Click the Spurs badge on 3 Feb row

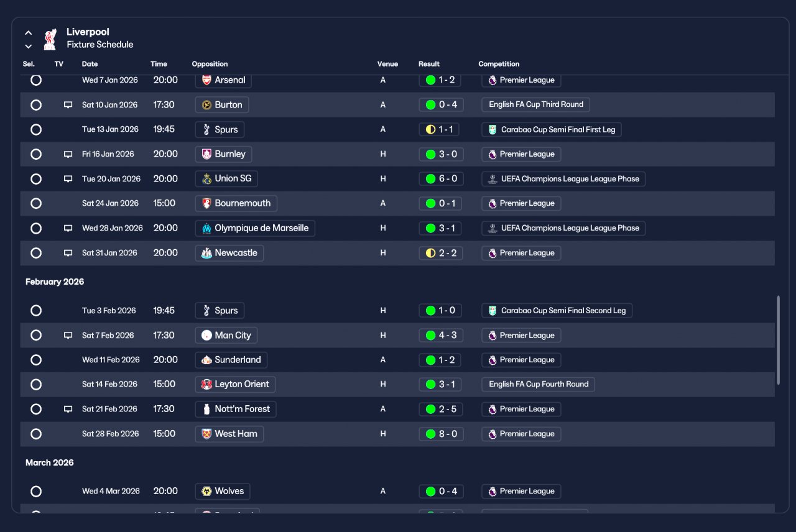tap(207, 311)
